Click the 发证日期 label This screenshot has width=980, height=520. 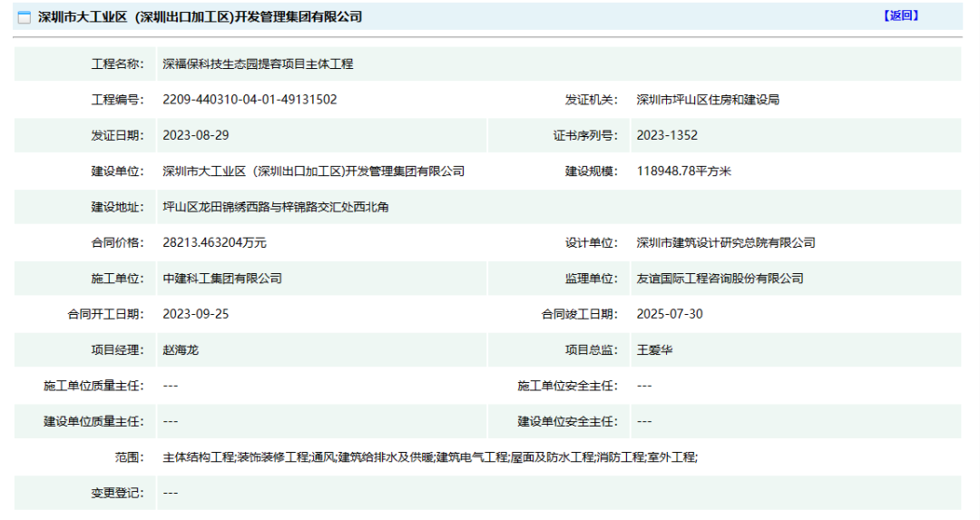tap(117, 135)
